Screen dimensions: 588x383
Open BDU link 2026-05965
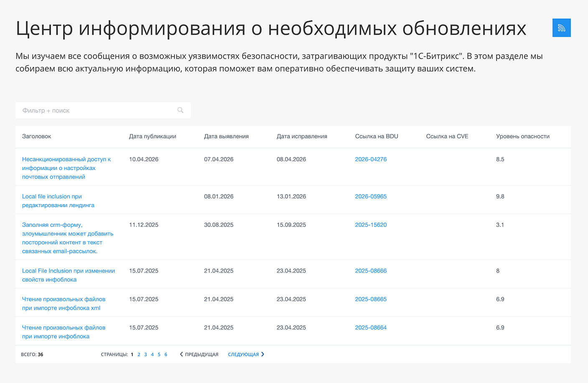[x=371, y=196]
